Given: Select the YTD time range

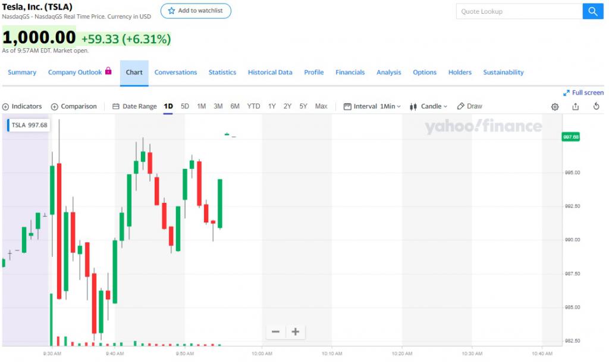Looking at the screenshot, I should tap(253, 106).
